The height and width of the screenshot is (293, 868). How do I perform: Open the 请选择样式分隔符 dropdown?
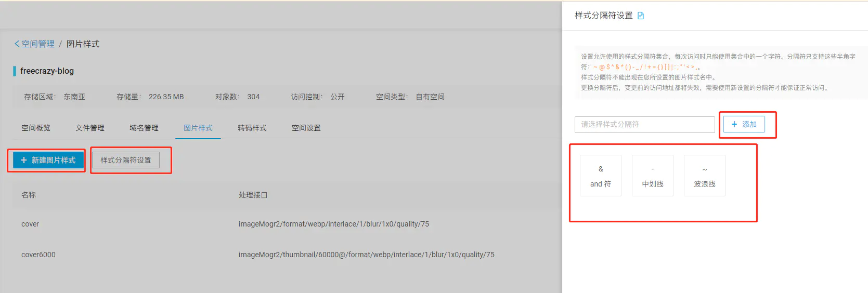click(x=644, y=125)
